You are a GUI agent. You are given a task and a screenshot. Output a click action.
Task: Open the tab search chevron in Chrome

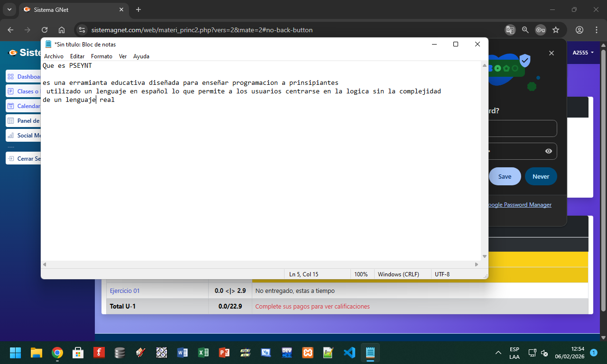[9, 9]
